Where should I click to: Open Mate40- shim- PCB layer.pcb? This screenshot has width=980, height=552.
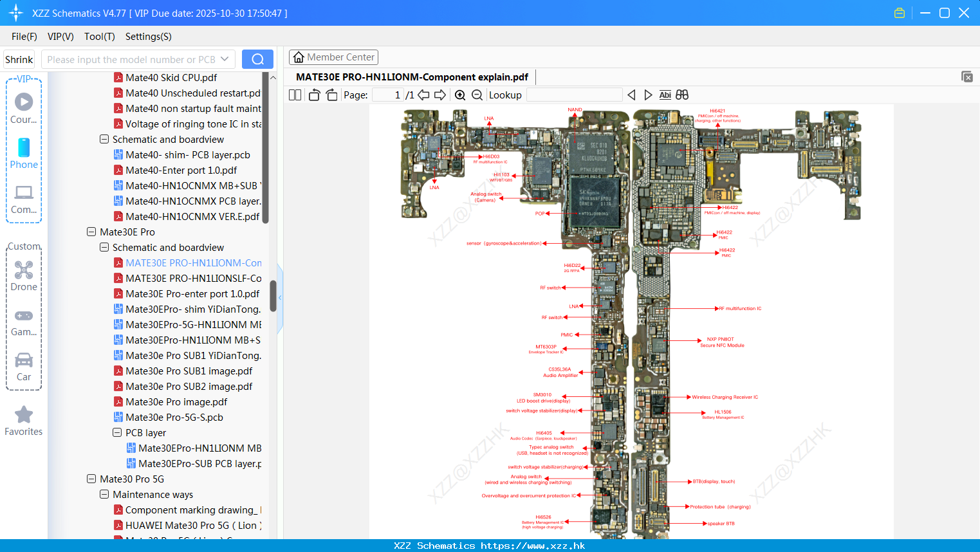tap(188, 154)
